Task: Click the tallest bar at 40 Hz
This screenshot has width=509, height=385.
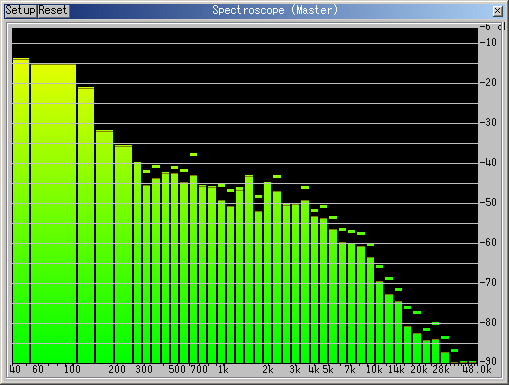Action: [21, 211]
